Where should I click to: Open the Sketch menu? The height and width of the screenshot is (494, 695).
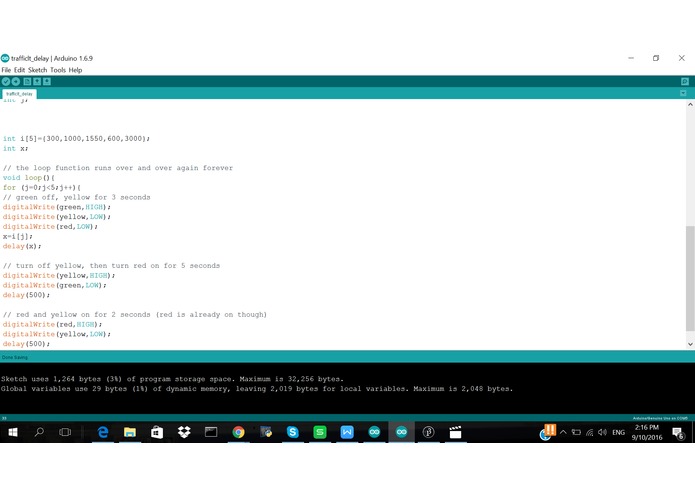(37, 70)
